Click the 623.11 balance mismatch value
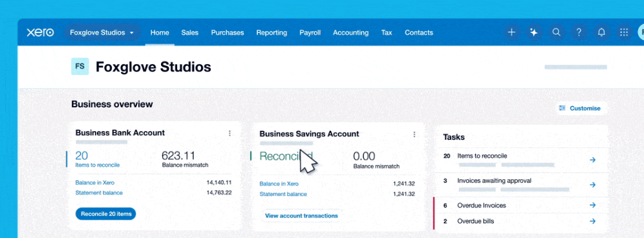The width and height of the screenshot is (644, 238). click(178, 156)
